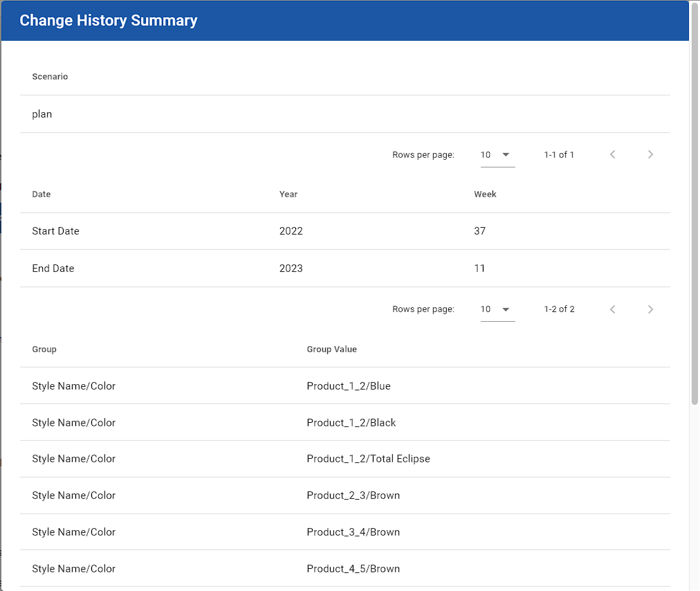Open rows per page dropdown showing 1-2 of 2
The image size is (700, 591).
tap(497, 309)
